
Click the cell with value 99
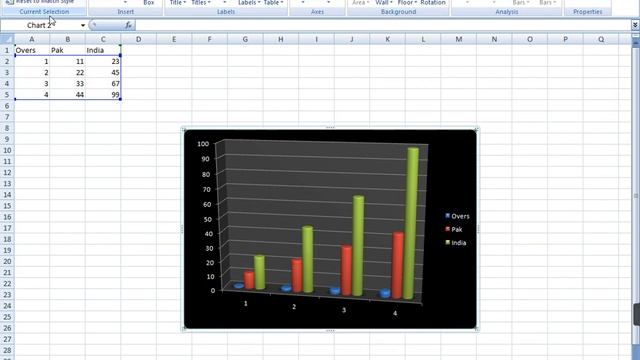point(103,94)
